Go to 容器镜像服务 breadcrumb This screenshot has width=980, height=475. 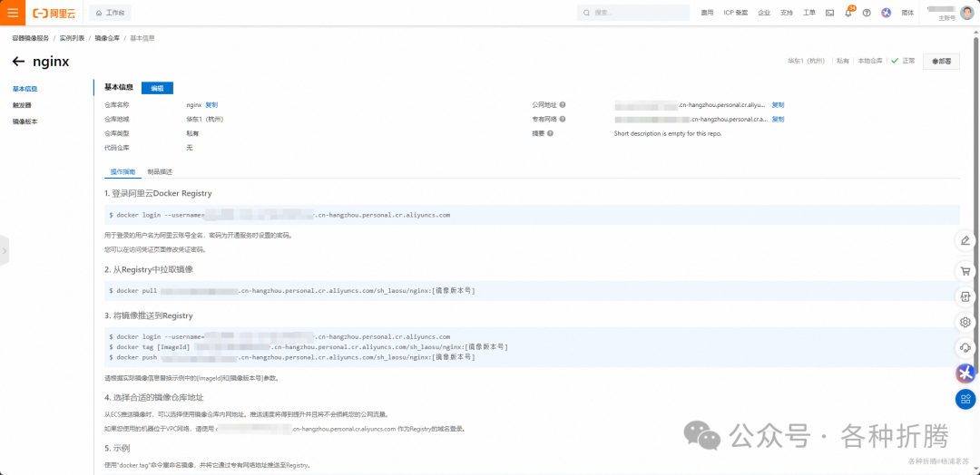[x=31, y=38]
